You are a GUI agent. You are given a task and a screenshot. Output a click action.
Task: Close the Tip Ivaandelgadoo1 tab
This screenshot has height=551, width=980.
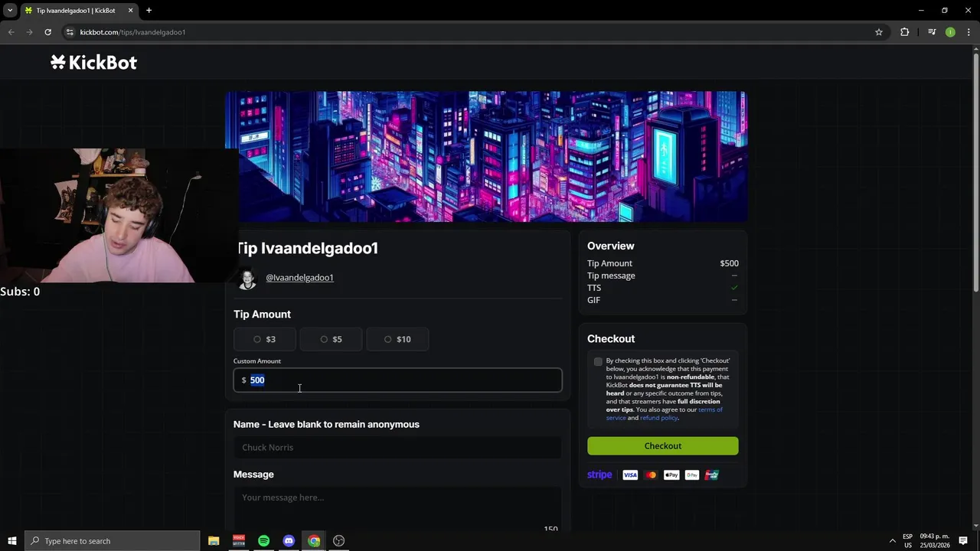tap(130, 11)
